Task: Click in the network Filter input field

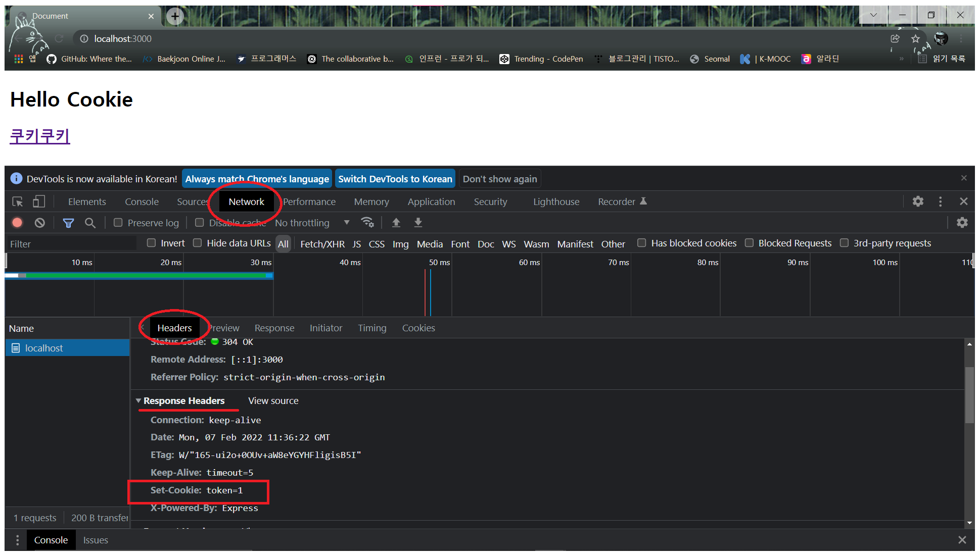Action: click(x=71, y=244)
